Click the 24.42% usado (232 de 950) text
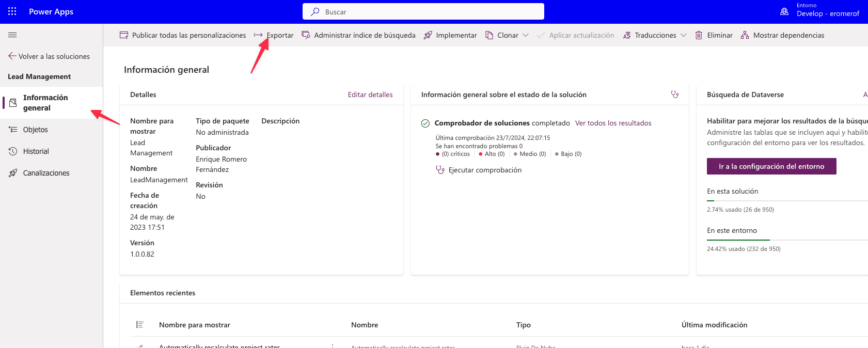The height and width of the screenshot is (348, 868). (x=744, y=249)
